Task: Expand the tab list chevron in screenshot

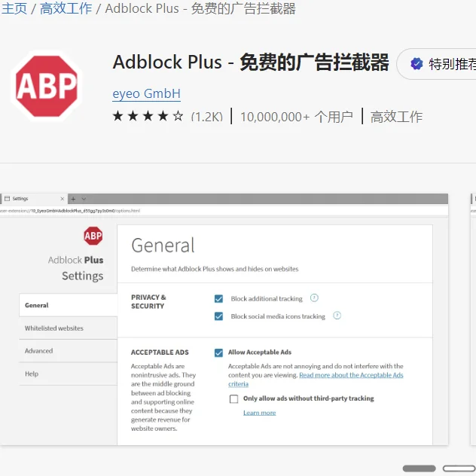Action: [x=84, y=199]
